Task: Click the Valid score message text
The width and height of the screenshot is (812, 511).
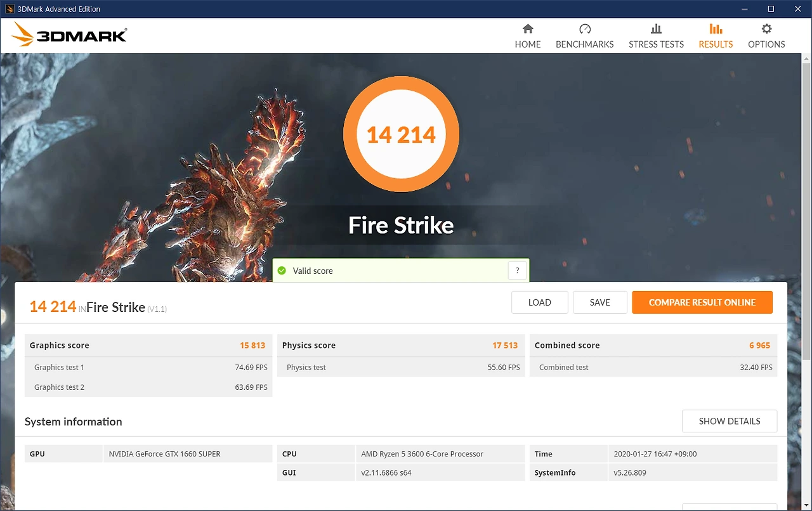Action: [x=313, y=271]
